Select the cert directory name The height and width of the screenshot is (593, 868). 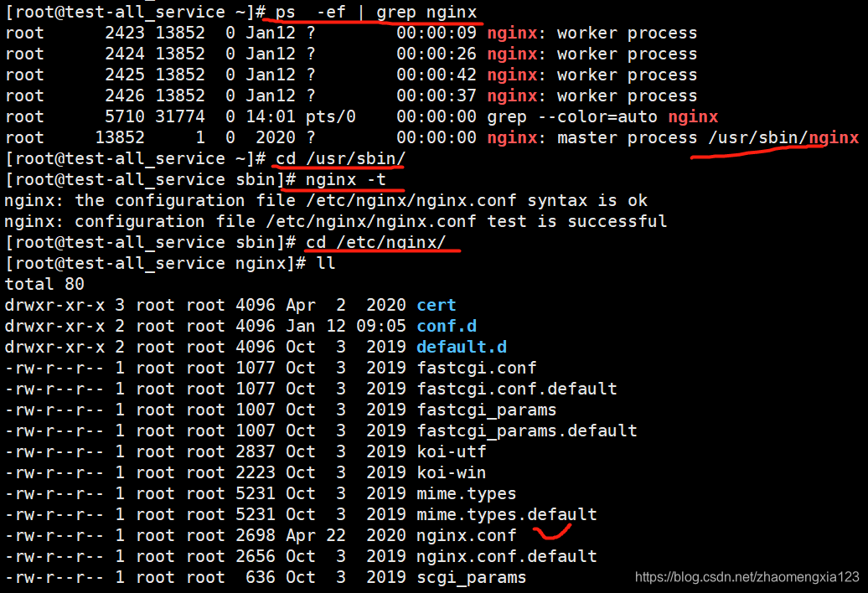[437, 306]
